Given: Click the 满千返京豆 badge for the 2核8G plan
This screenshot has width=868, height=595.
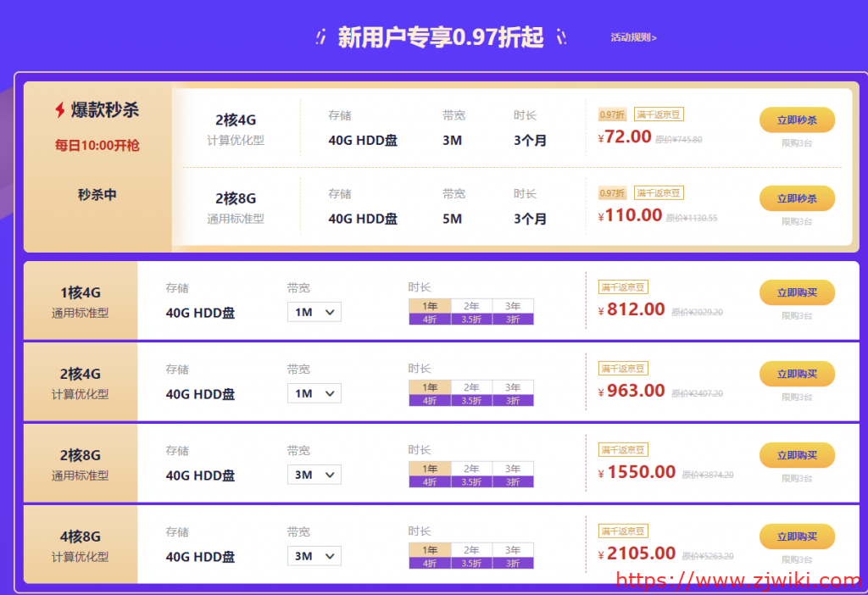Looking at the screenshot, I should 623,449.
